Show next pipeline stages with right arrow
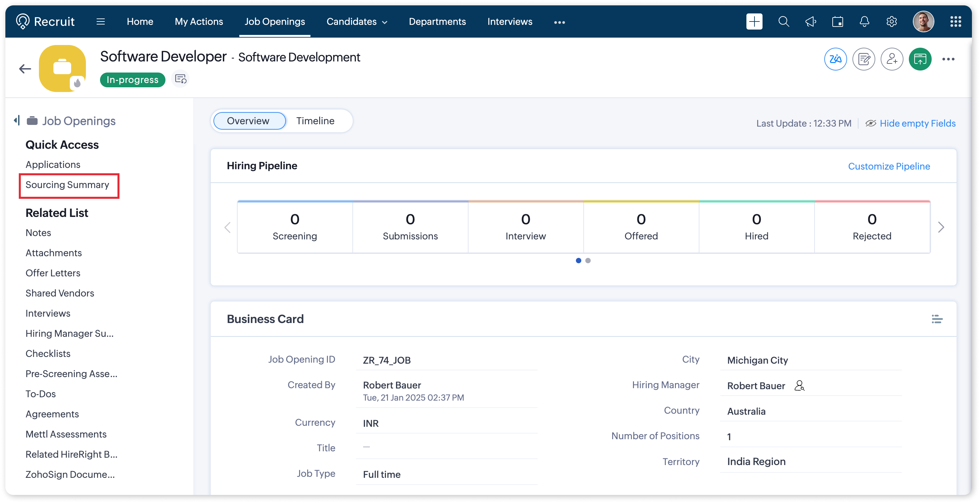This screenshot has width=980, height=503. tap(941, 227)
